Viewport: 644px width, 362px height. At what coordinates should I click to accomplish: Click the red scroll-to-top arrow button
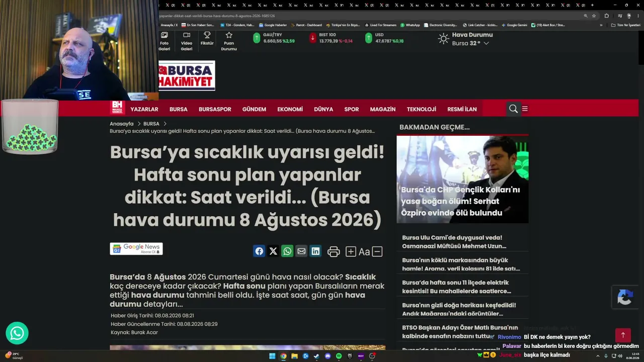[x=623, y=335]
